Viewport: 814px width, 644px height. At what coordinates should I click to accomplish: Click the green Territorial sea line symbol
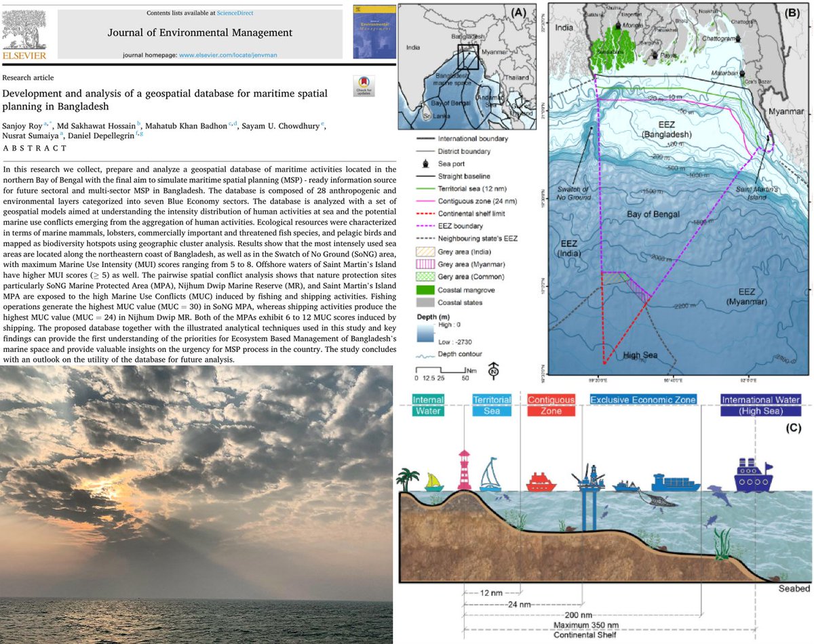(x=425, y=188)
